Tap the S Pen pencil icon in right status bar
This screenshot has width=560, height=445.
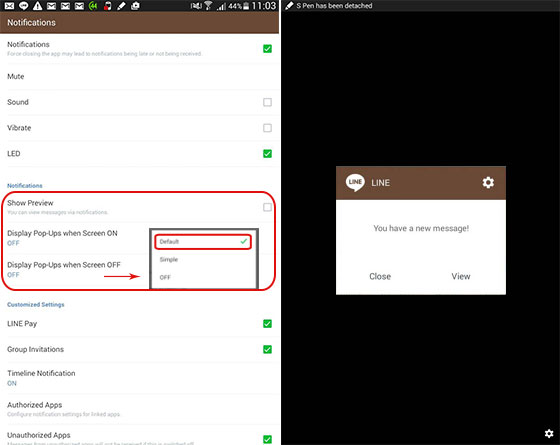(290, 6)
